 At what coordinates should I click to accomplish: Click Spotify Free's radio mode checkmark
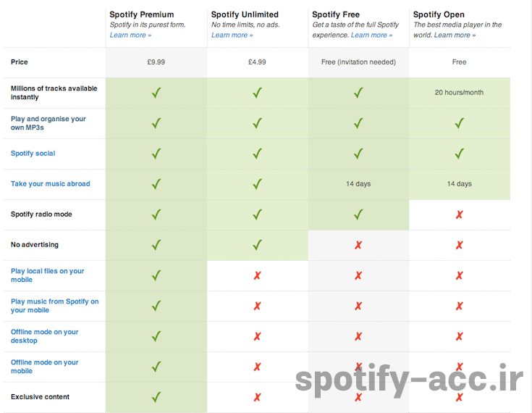tap(358, 214)
